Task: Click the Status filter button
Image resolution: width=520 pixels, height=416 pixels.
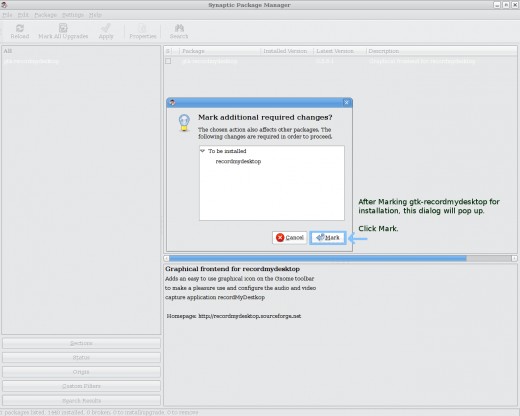Action: [81, 357]
